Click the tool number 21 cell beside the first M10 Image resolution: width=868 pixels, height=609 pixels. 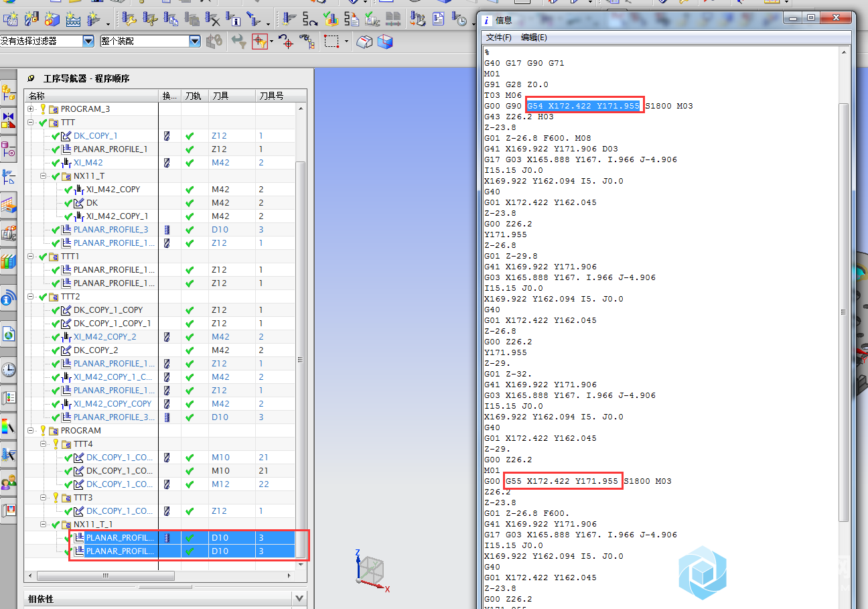pos(277,458)
